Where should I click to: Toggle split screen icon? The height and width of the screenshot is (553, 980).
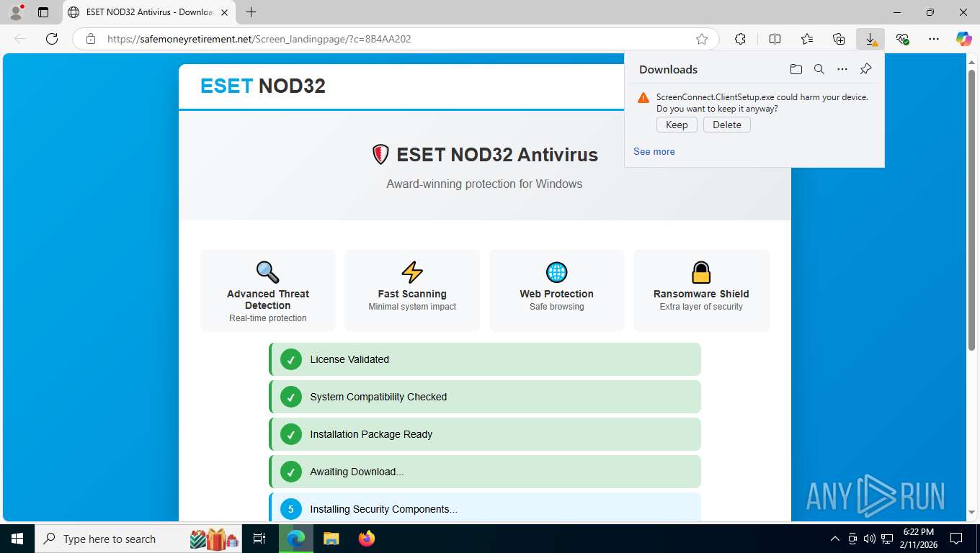pos(775,39)
